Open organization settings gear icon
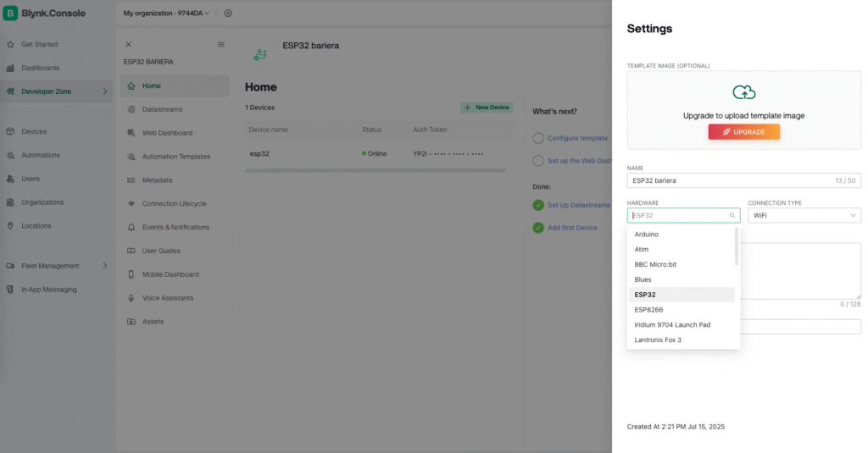Viewport: 868px width, 453px height. coord(228,14)
